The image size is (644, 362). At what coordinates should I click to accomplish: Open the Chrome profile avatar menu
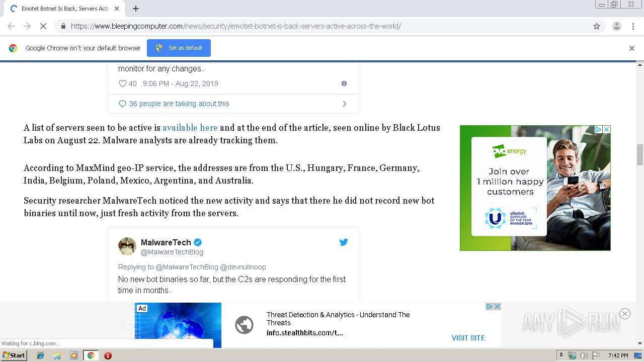(616, 26)
